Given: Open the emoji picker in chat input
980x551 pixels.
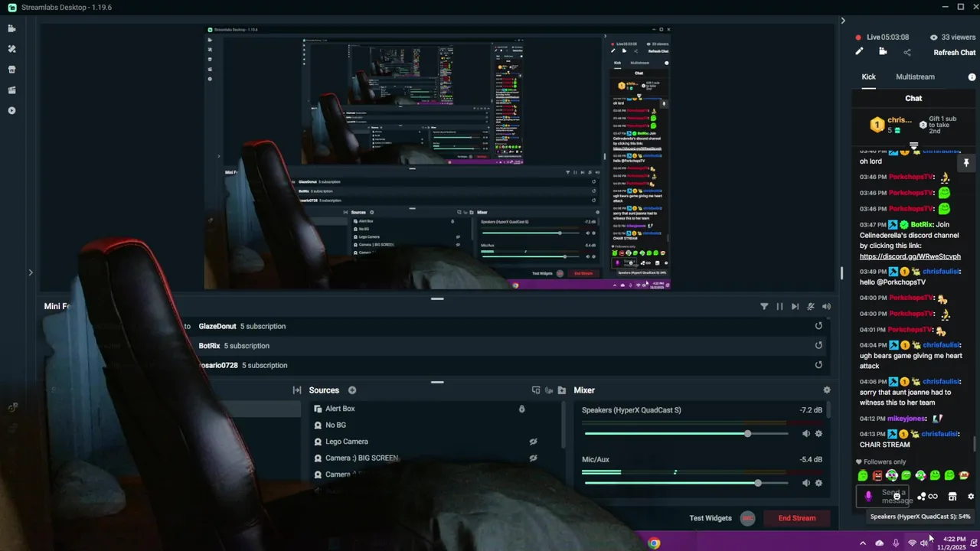Looking at the screenshot, I should (897, 497).
